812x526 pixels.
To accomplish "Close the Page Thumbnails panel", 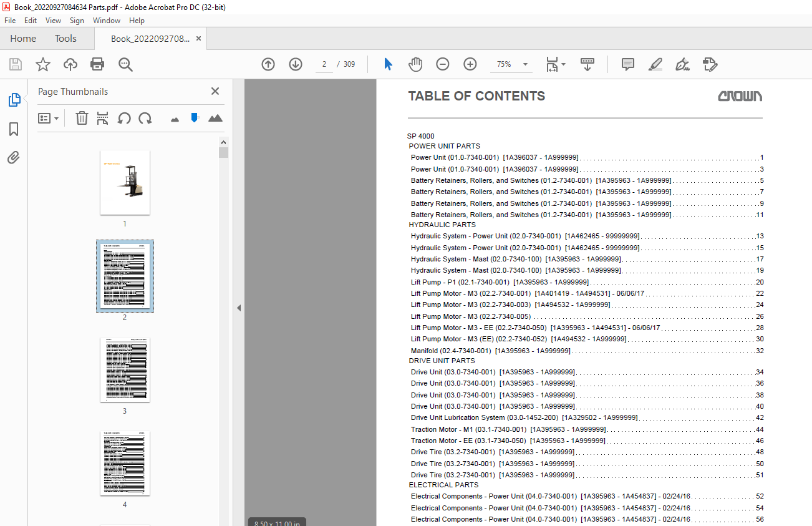I will (215, 91).
